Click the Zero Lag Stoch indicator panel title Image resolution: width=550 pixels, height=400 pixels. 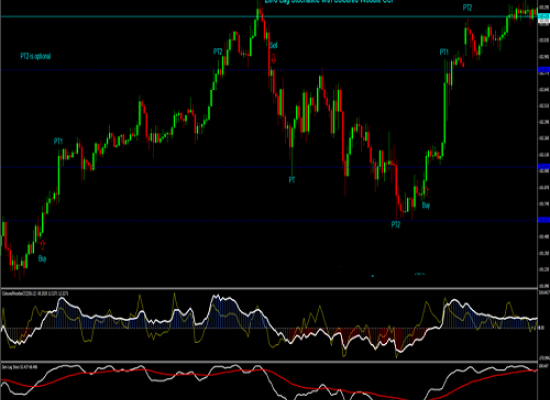pyautogui.click(x=20, y=367)
